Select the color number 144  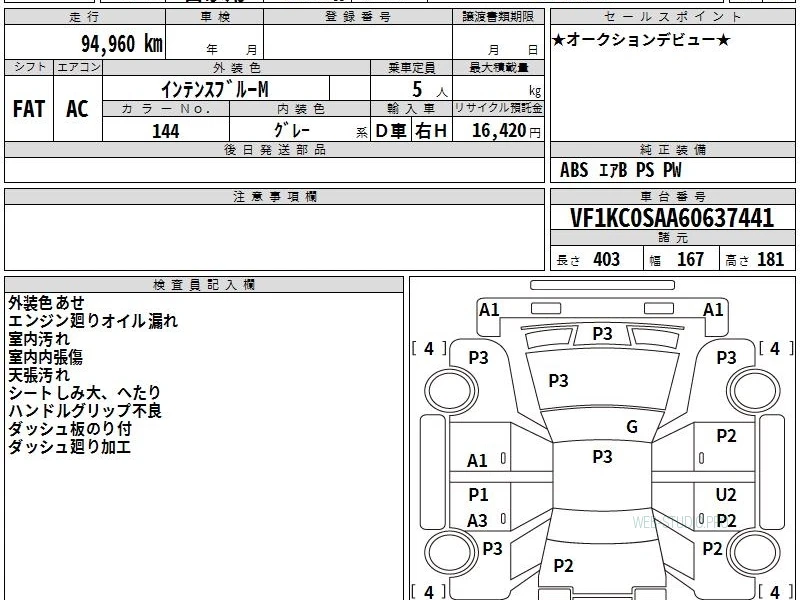pos(166,131)
